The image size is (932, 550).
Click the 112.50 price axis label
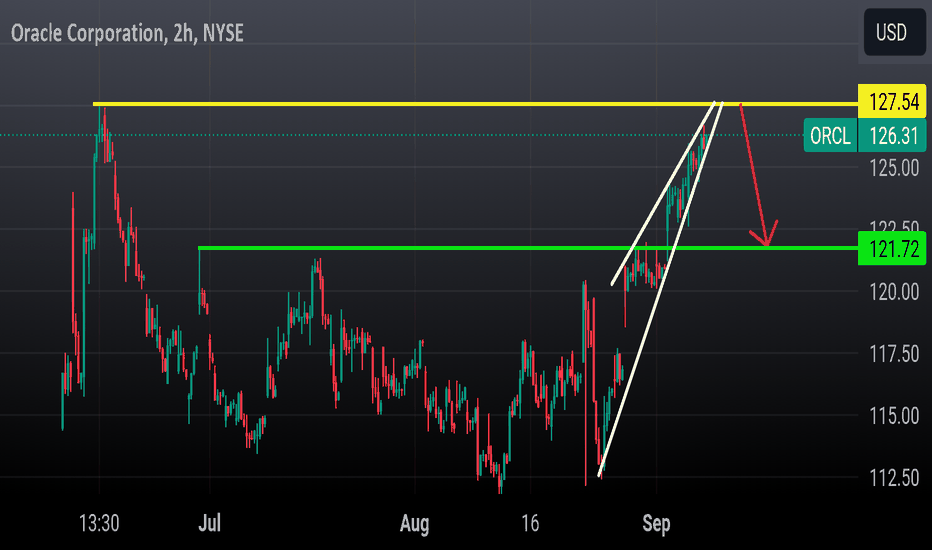click(894, 477)
